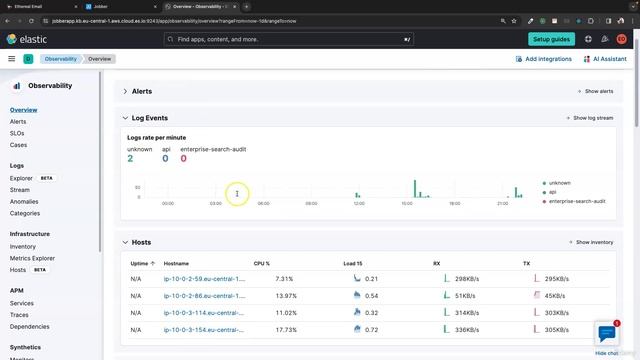Image resolution: width=640 pixels, height=360 pixels.
Task: Click the browser extensions puzzle icon
Action: (x=591, y=21)
